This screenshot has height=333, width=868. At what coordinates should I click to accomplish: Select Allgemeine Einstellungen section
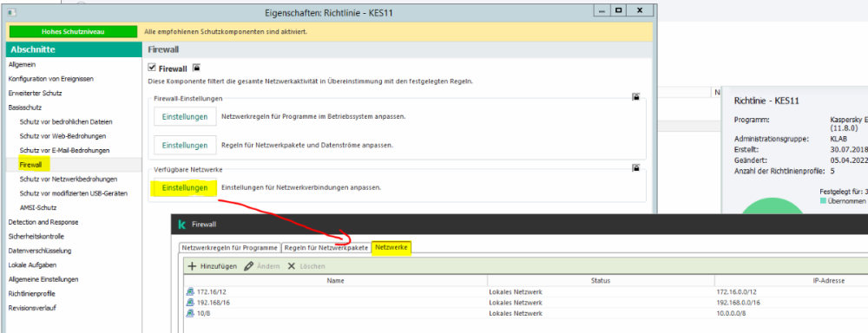(43, 279)
